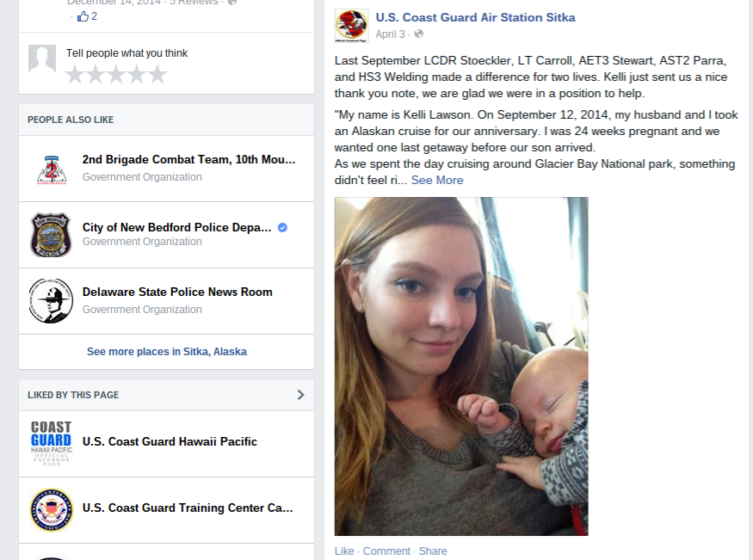Like the Coast Guard post
This screenshot has height=560, width=753.
[344, 551]
